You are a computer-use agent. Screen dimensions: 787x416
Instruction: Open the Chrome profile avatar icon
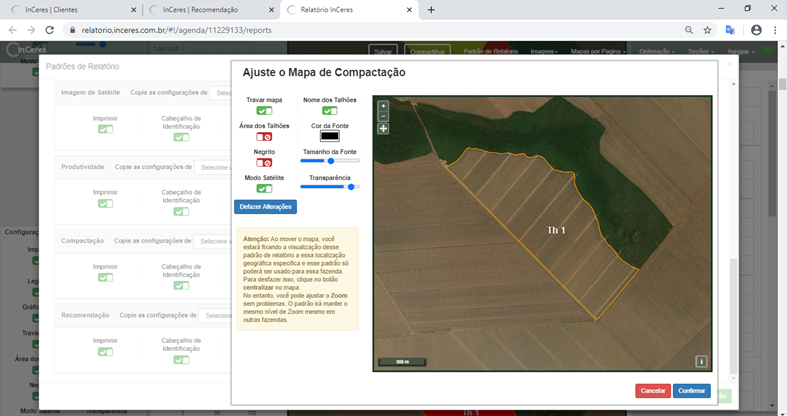(756, 30)
